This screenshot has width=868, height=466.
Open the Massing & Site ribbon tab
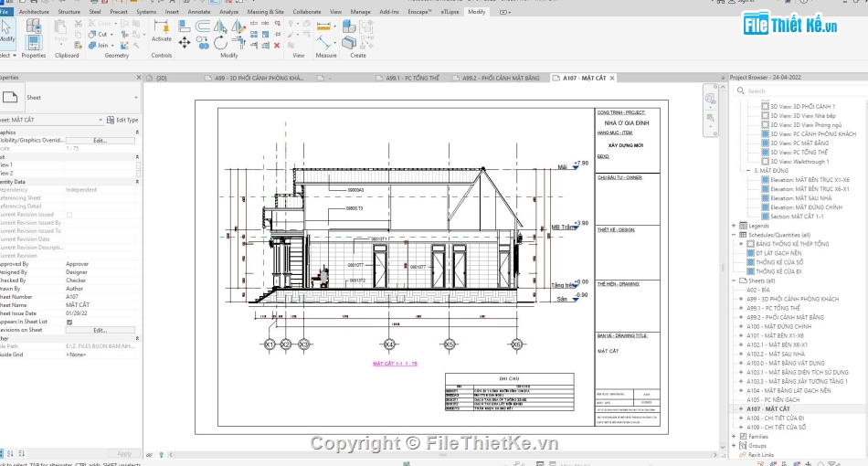[265, 12]
